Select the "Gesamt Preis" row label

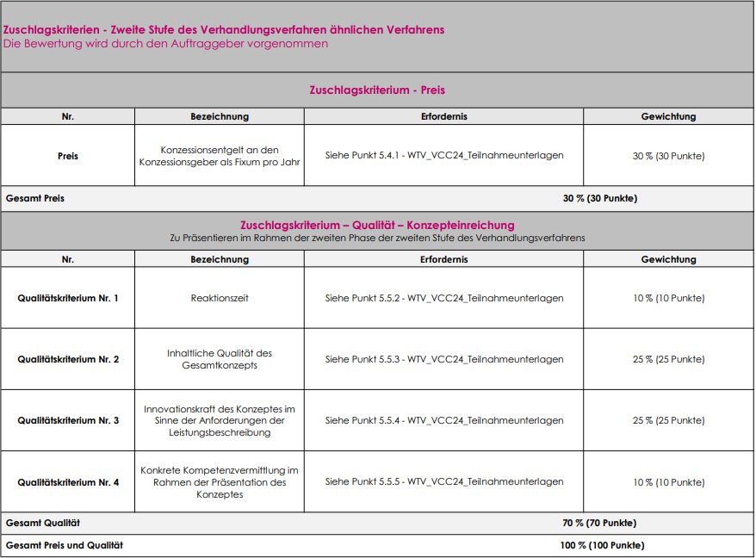click(35, 198)
